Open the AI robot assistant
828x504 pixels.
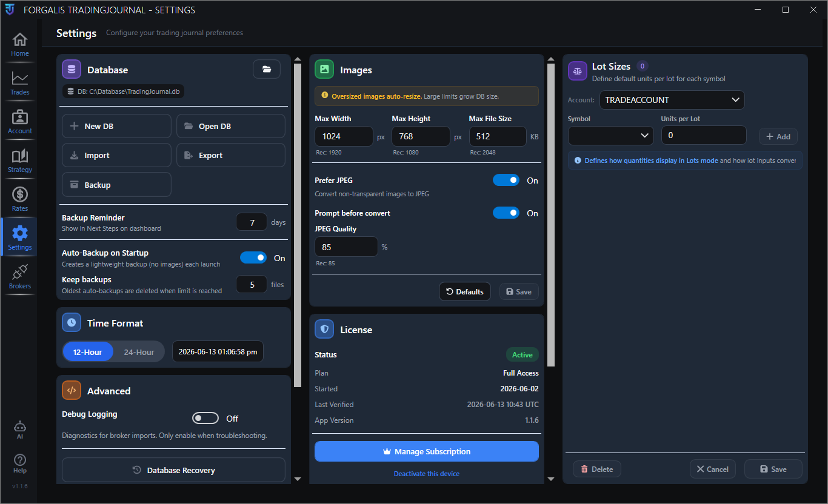point(20,429)
